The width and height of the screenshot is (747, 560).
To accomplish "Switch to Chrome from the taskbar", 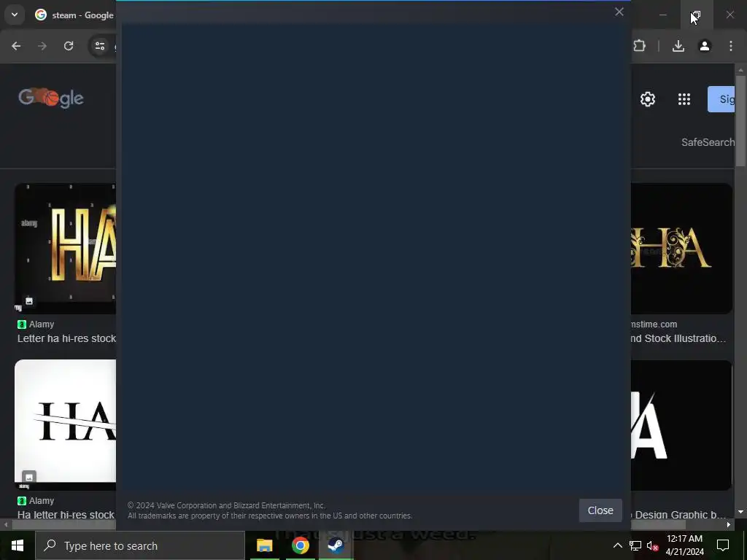I will tap(300, 545).
